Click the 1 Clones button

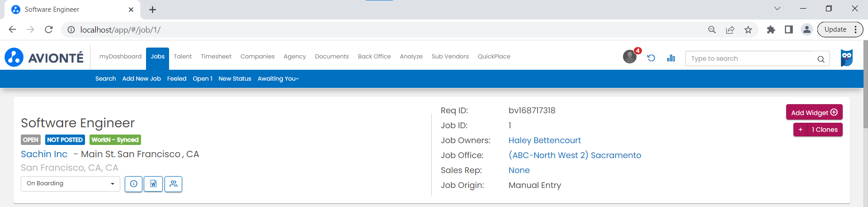825,130
